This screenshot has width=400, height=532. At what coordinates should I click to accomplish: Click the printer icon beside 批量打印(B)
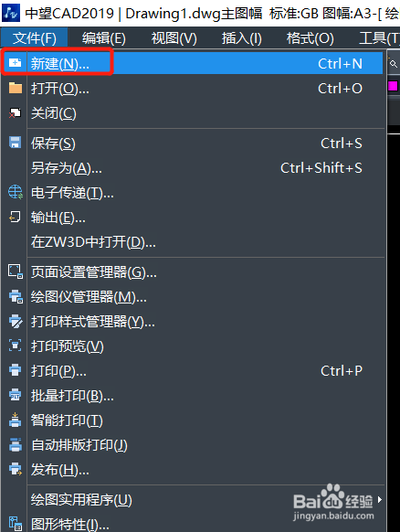15,395
